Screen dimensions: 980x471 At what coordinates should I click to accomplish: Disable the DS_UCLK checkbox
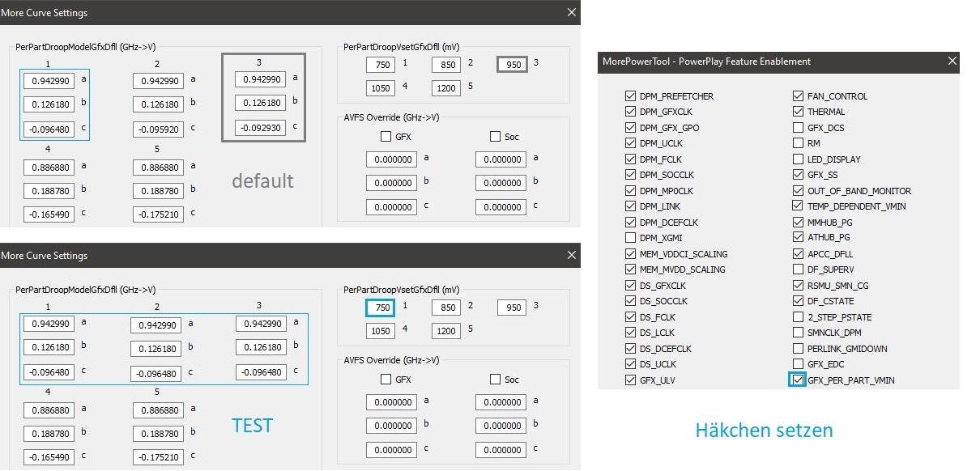click(631, 364)
